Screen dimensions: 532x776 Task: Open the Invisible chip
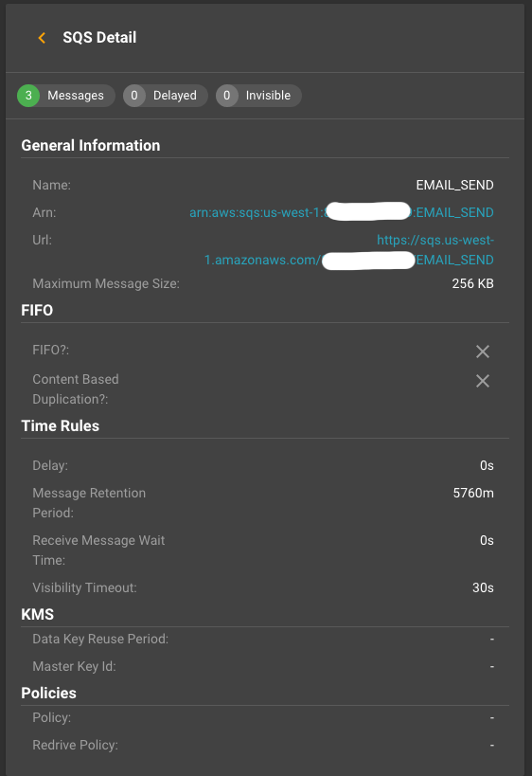tap(258, 96)
